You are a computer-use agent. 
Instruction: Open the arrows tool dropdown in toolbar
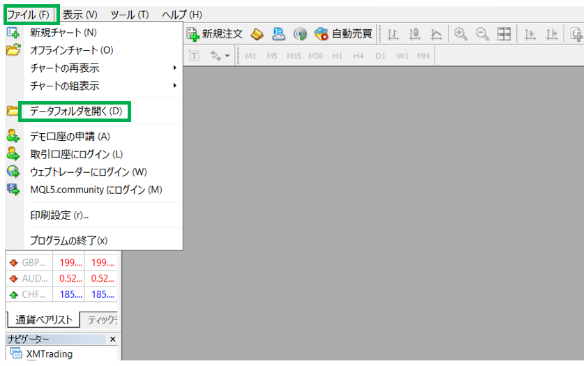click(220, 55)
